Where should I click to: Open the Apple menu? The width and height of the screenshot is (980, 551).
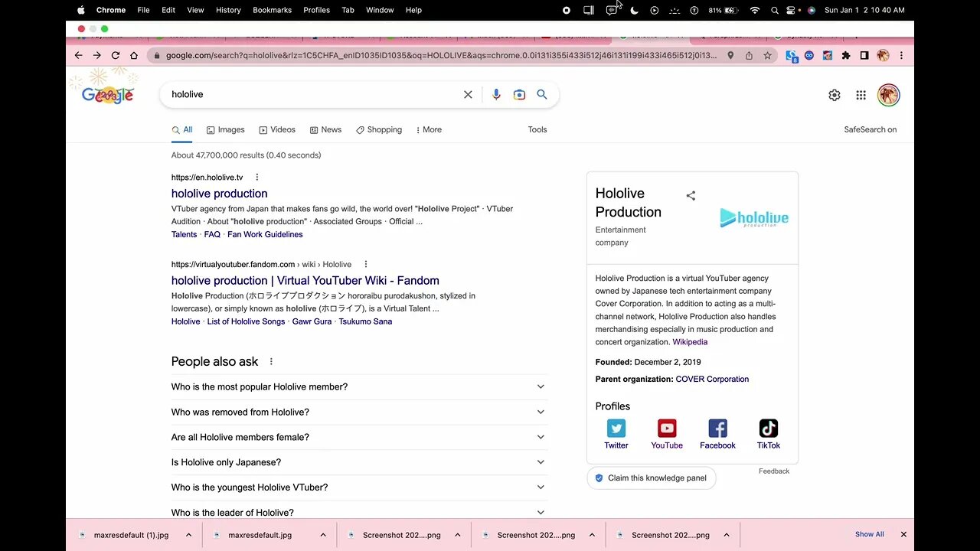(x=81, y=10)
